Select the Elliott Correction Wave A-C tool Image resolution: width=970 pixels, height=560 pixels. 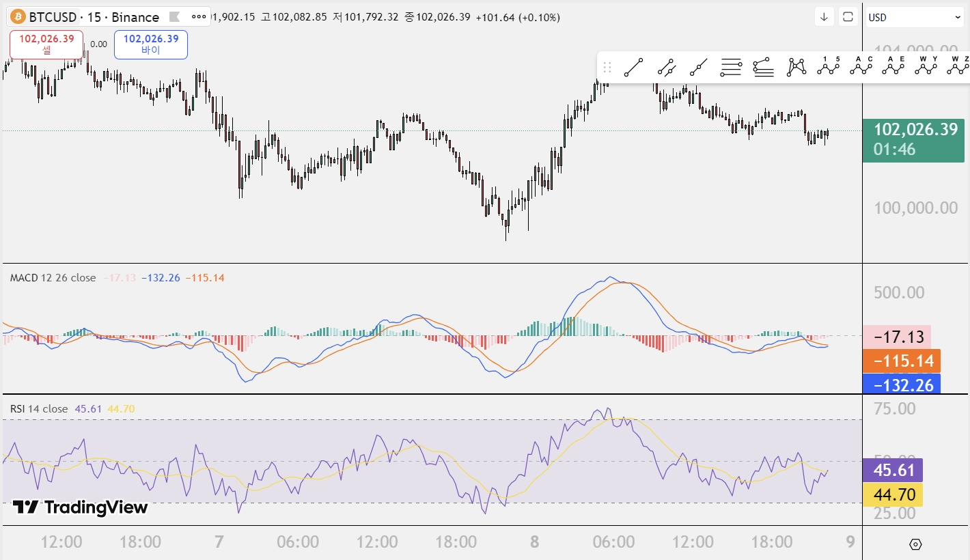pyautogui.click(x=861, y=66)
